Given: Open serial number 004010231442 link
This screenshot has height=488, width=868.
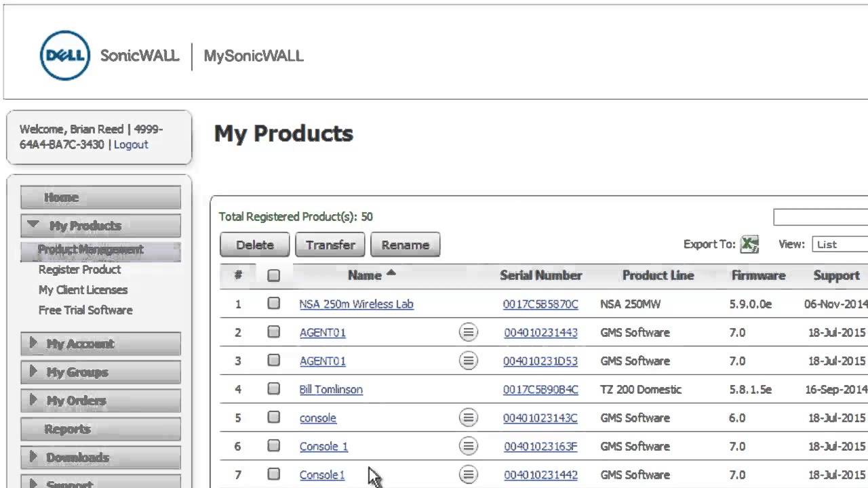Looking at the screenshot, I should 540,475.
